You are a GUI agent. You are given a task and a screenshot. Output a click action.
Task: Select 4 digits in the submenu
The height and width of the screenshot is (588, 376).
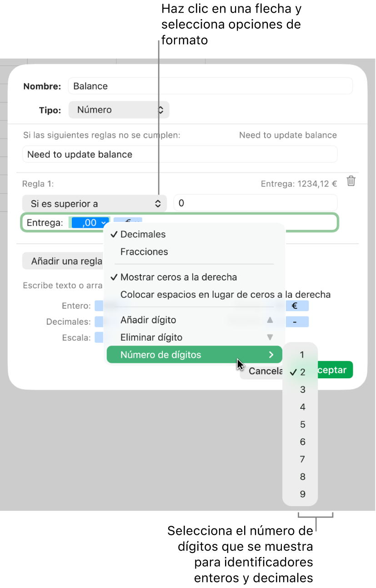[300, 407]
